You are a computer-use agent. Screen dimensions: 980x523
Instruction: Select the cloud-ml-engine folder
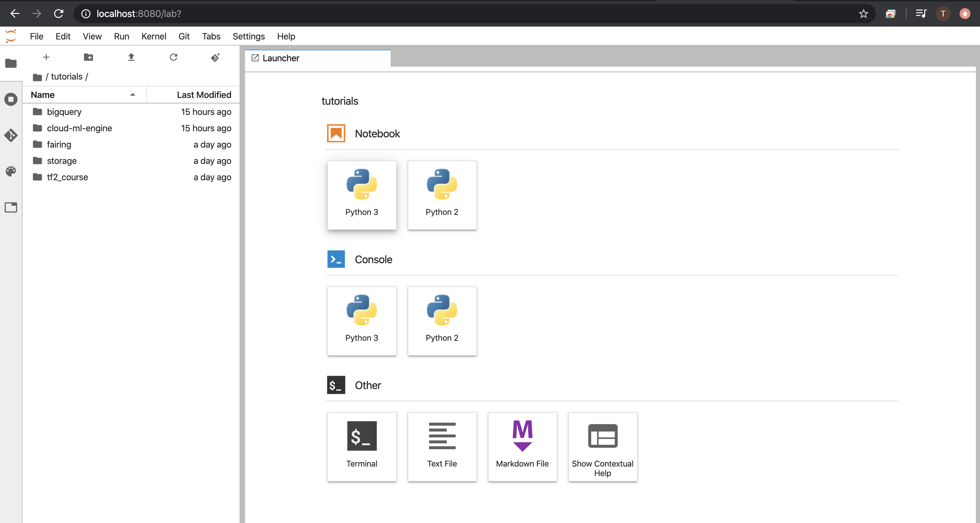[x=131, y=128]
